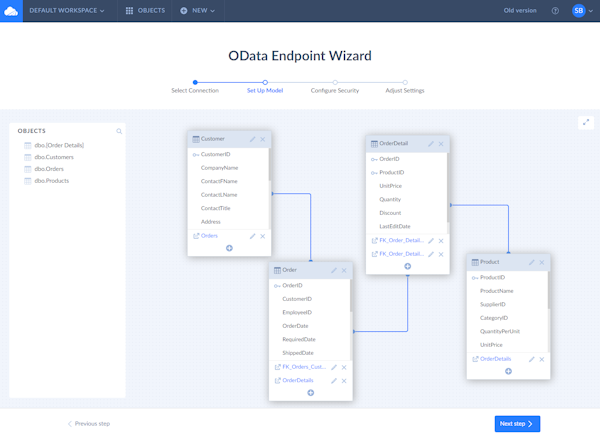
Task: Click the search icon in Objects panel
Action: [x=119, y=131]
